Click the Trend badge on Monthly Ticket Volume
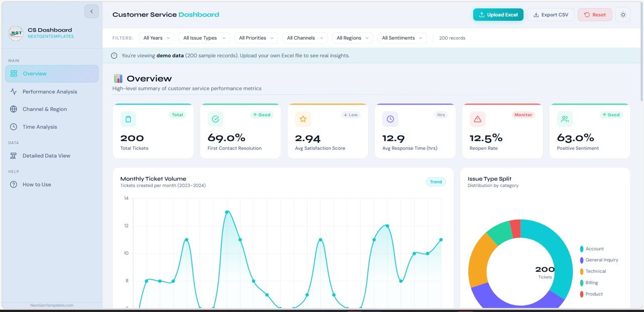644x312 pixels. pyautogui.click(x=436, y=182)
